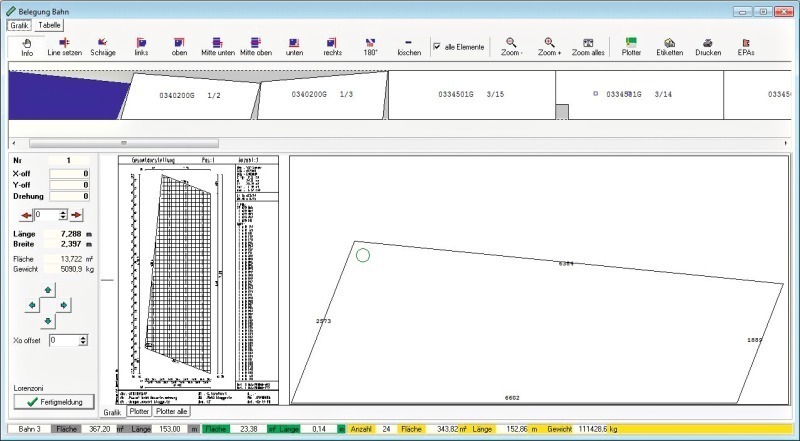Image resolution: width=800 pixels, height=441 pixels.
Task: Click the Gesamtdarstellung plot preview thumbnail
Action: 198,280
